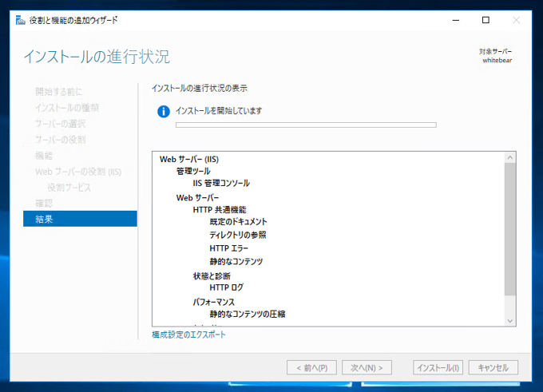Click the feature list scrollbar thumb
Screen dimensions: 543x392
point(510,229)
